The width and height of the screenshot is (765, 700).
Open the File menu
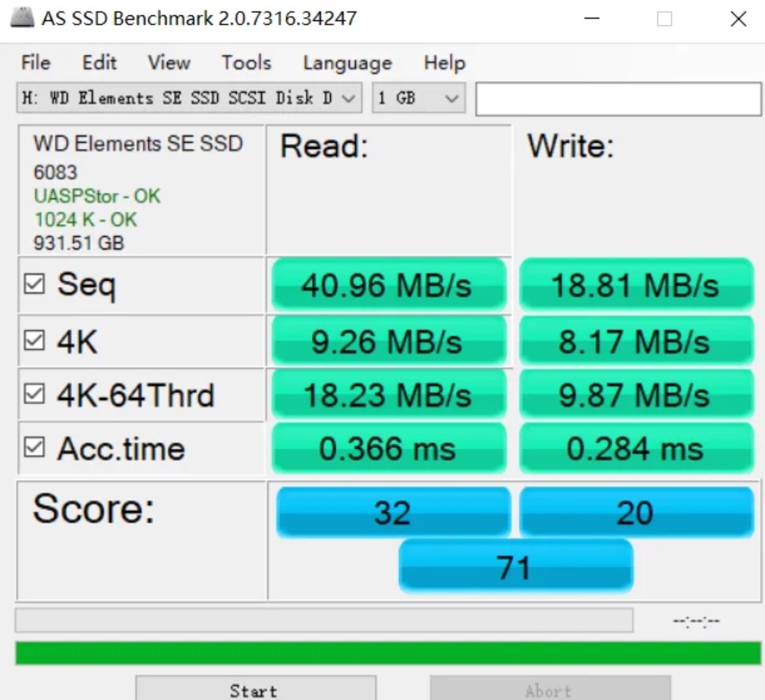36,63
